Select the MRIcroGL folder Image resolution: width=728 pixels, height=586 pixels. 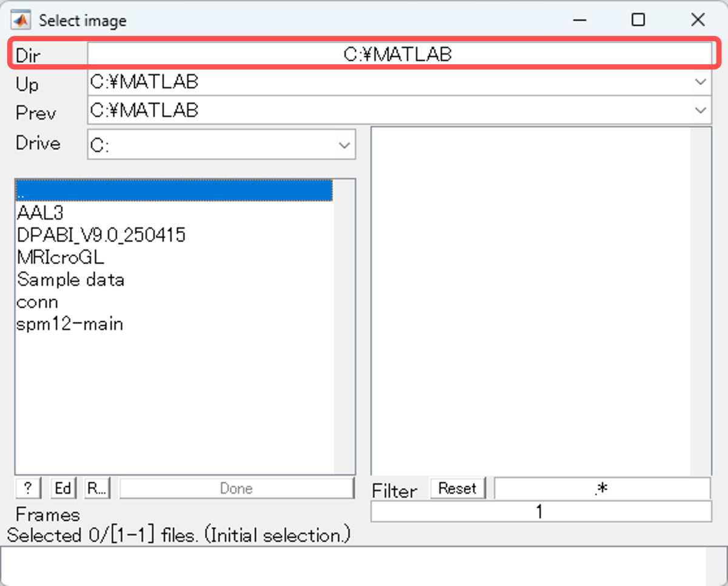[x=61, y=257]
